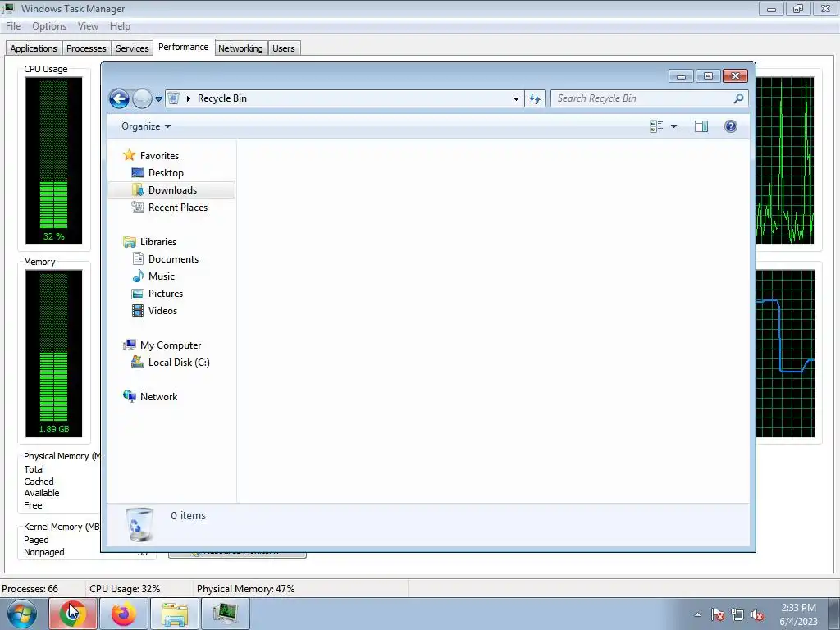The height and width of the screenshot is (630, 840).
Task: Select Favorites in the navigation pane
Action: coord(159,155)
